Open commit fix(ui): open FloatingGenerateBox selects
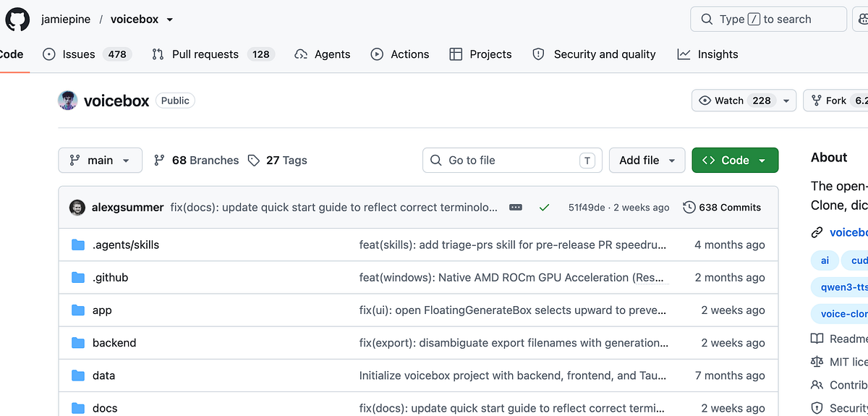The image size is (868, 416). pyautogui.click(x=513, y=310)
